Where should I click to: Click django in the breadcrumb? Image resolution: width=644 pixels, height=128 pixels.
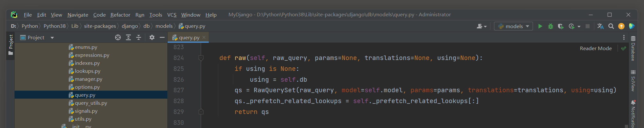(x=130, y=26)
